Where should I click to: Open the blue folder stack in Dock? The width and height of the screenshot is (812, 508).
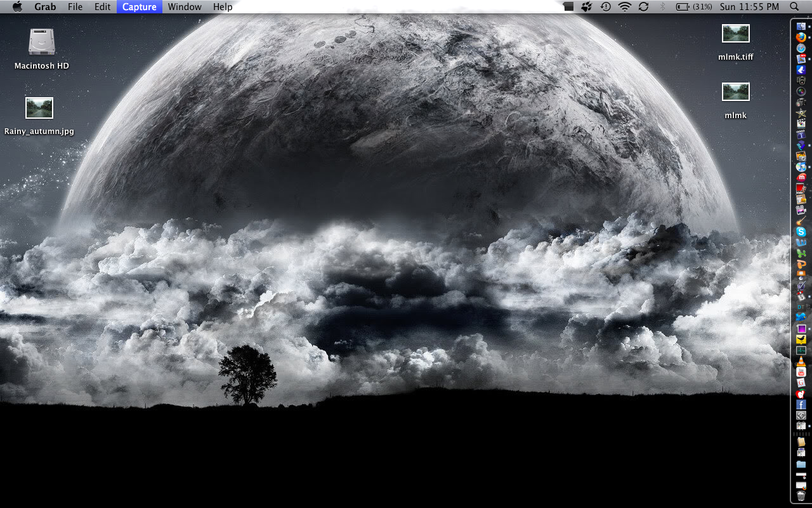pos(801,464)
